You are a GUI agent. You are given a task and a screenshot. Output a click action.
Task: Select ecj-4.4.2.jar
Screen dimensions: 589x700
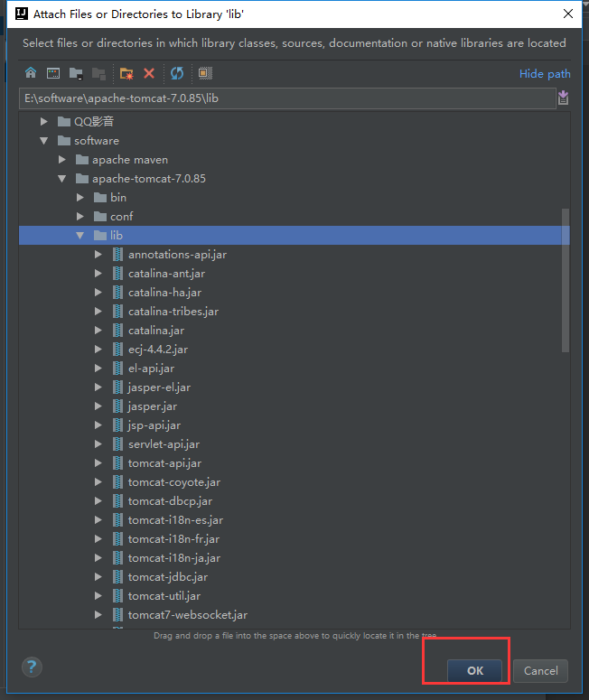click(158, 350)
